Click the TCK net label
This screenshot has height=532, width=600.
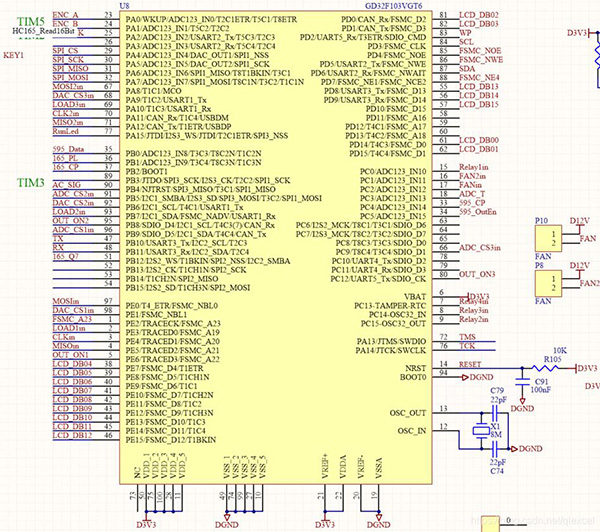467,346
